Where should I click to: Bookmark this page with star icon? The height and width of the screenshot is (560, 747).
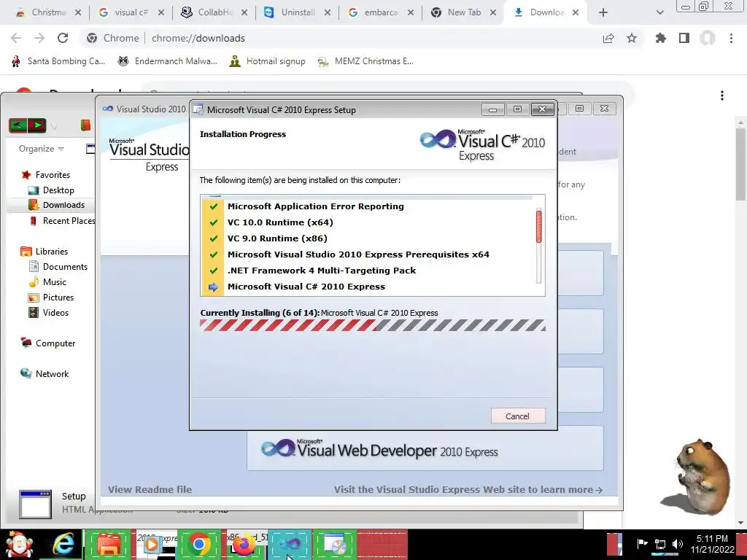(632, 38)
